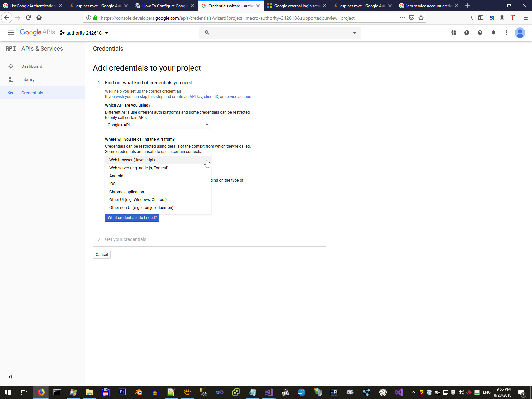Switch to How To Configure Google tab
The height and width of the screenshot is (399, 532).
[165, 6]
